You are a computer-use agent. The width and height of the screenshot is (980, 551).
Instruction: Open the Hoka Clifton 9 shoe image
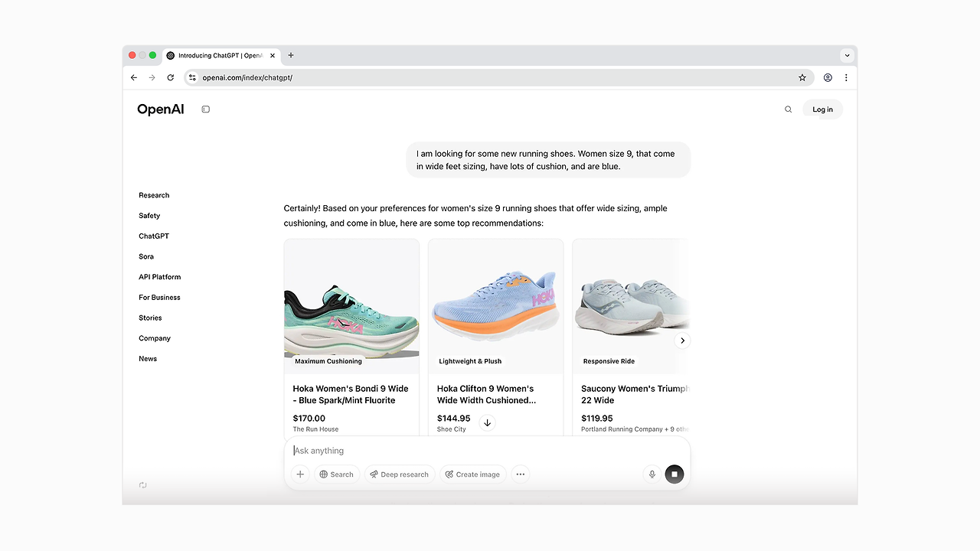(495, 306)
